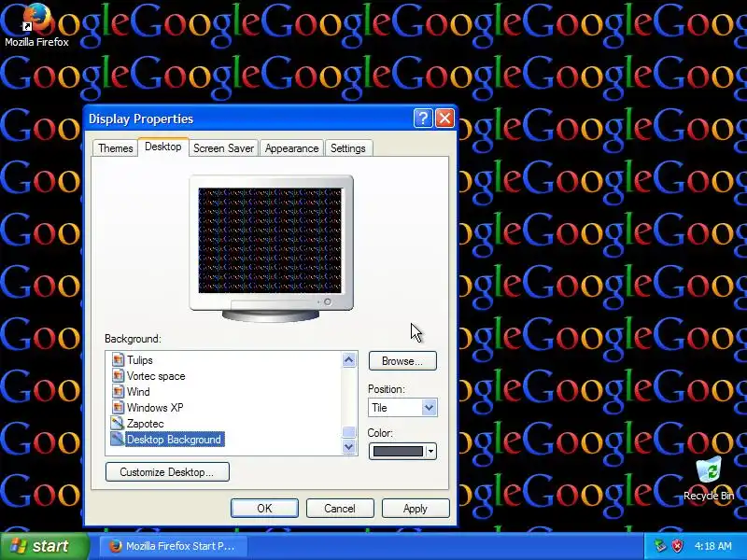Click the Windows flag on Start button
Screen dimensions: 747x560
[18, 546]
